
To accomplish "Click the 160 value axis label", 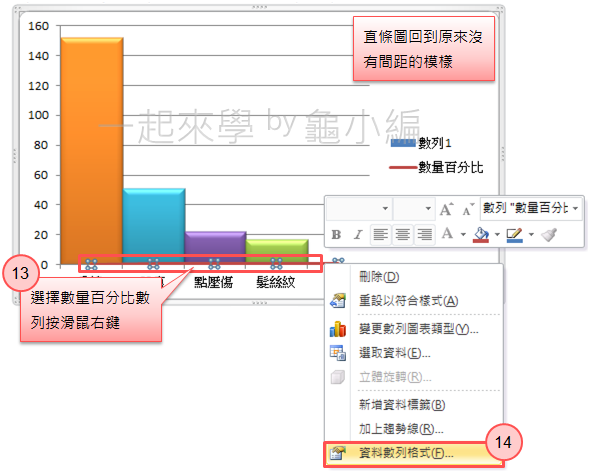I will [x=38, y=26].
